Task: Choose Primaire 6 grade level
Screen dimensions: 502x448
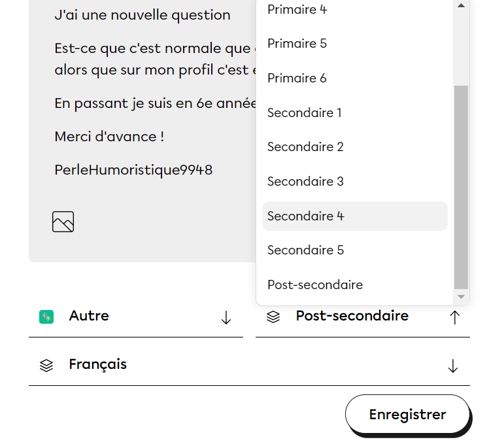Action: 297,78
